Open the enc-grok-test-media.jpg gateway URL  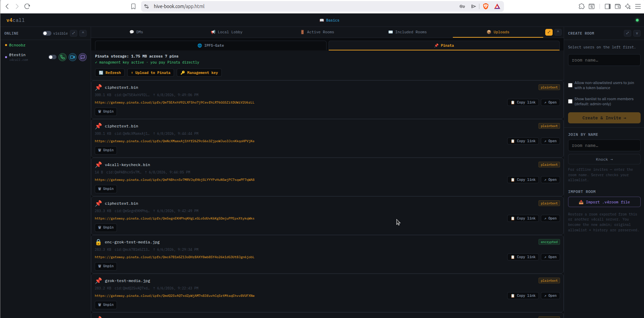coord(175,257)
